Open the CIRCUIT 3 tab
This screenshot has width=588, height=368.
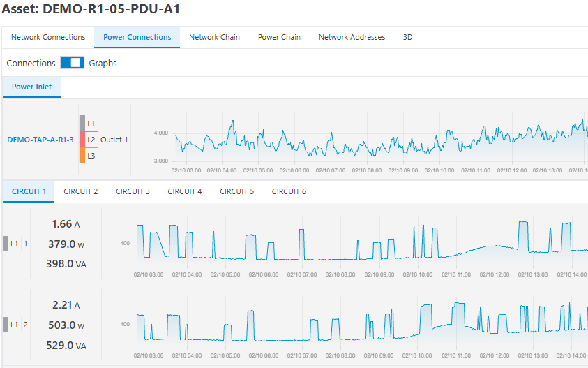pos(133,191)
